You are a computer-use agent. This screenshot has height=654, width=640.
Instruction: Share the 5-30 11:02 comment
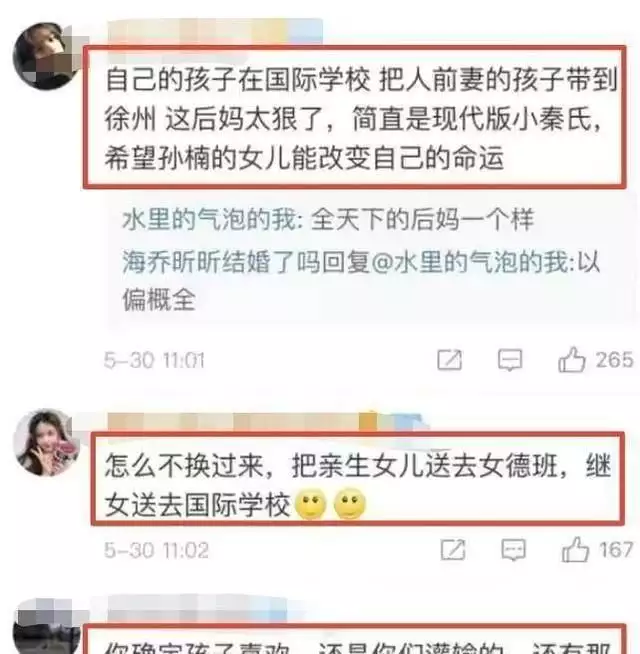coord(453,549)
